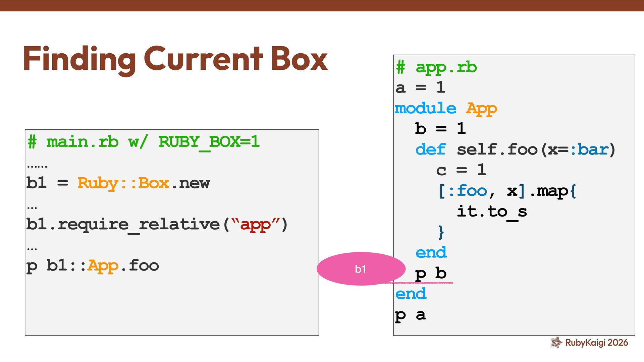Screen dimensions: 644x362
Task: Click the string "app" in red
Action: [255, 224]
